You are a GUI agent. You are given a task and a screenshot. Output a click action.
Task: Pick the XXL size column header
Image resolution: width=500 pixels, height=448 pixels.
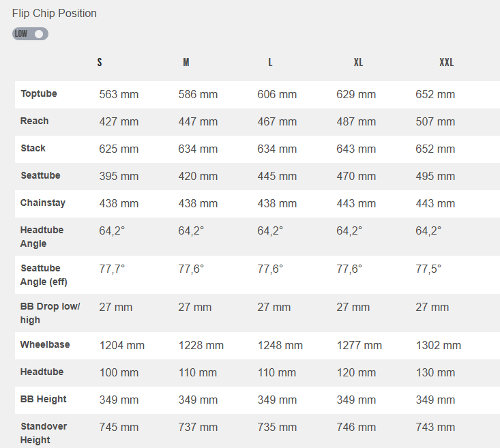[446, 63]
